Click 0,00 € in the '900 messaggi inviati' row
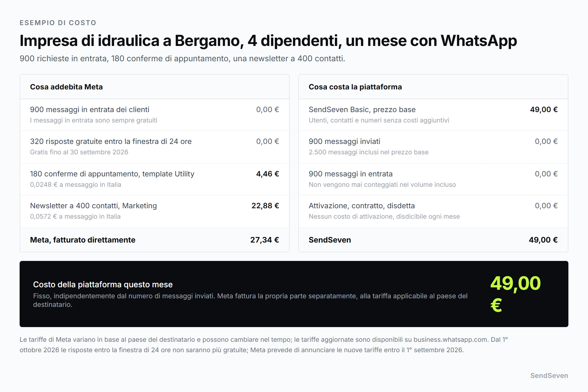The image size is (588, 392). pyautogui.click(x=546, y=141)
